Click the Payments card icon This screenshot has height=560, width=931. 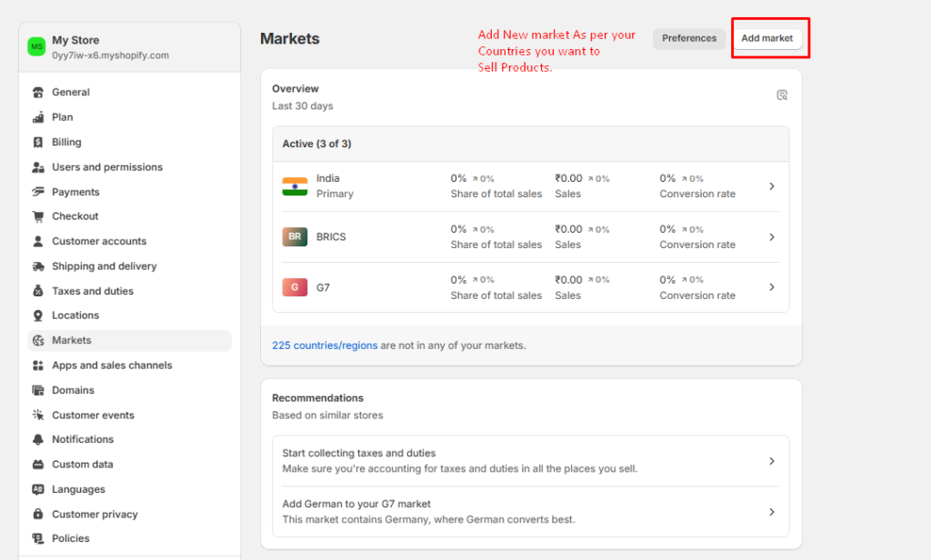(x=38, y=192)
